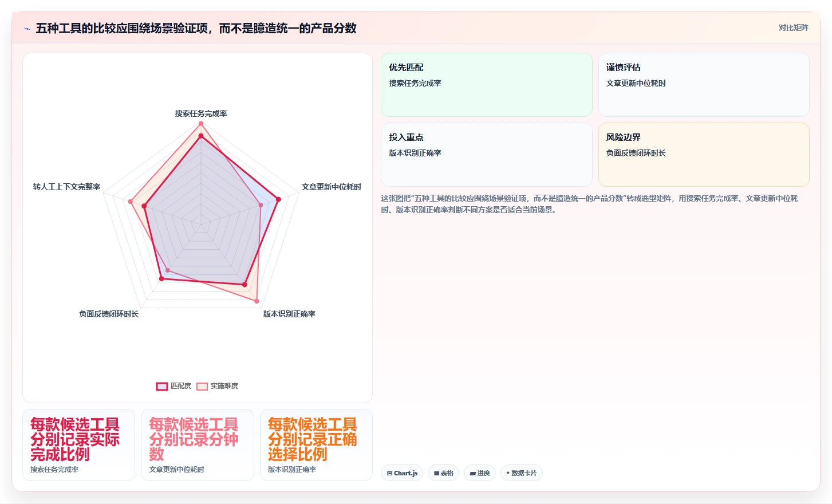Click the 转人工上下文完整率 radar axis label

point(66,187)
